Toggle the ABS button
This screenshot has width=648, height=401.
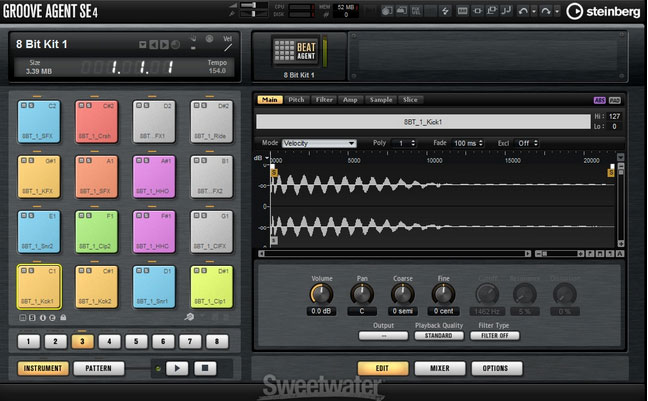[x=599, y=100]
